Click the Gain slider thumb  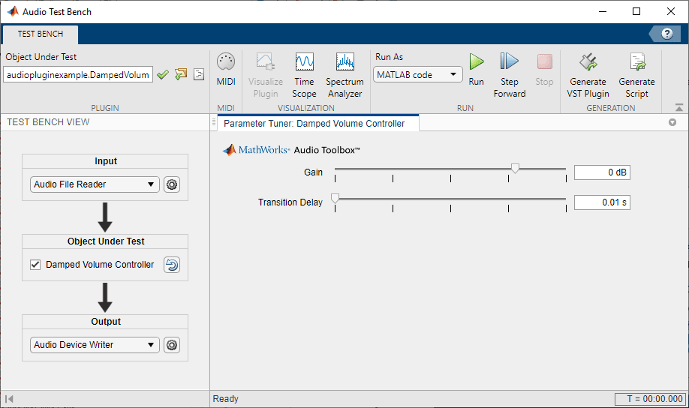pos(515,168)
